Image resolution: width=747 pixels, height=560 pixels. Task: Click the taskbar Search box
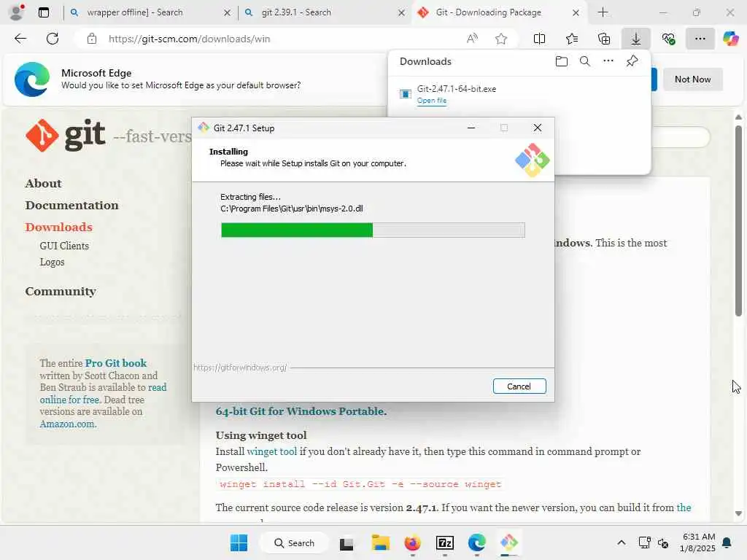[294, 542]
